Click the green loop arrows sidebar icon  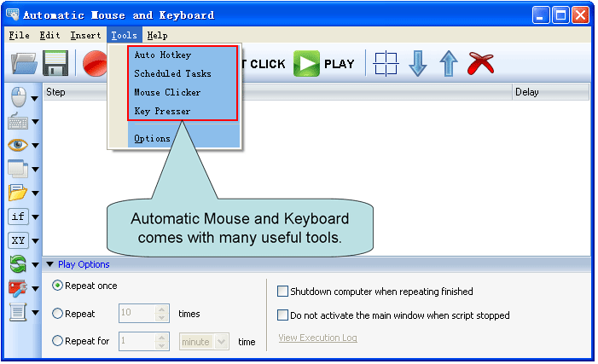18,264
